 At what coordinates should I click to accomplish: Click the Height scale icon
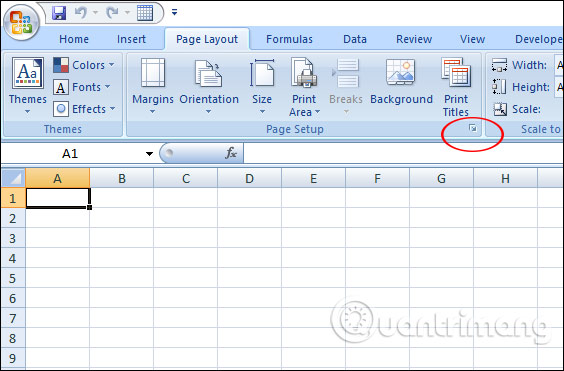click(499, 87)
